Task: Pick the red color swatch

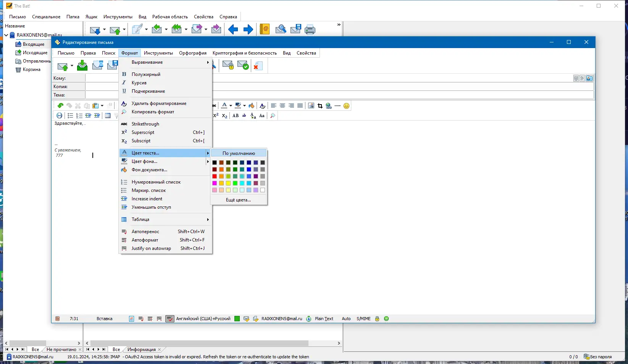Action: pyautogui.click(x=215, y=176)
